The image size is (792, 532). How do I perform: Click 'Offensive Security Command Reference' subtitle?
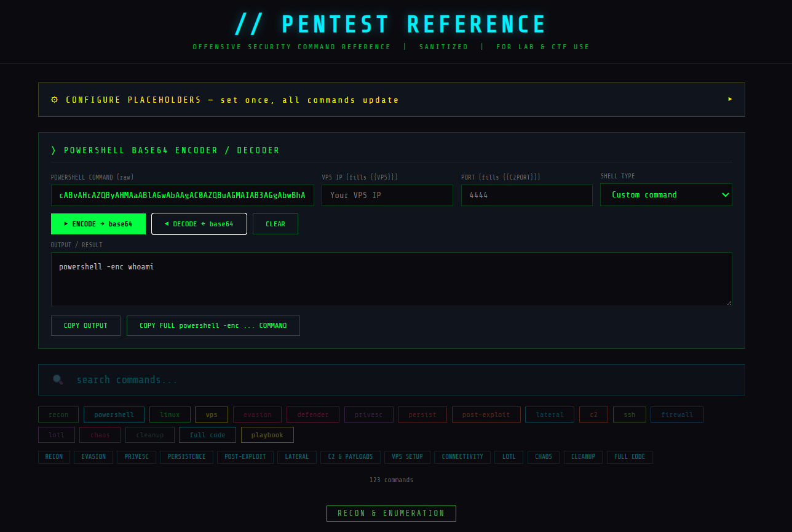[291, 47]
